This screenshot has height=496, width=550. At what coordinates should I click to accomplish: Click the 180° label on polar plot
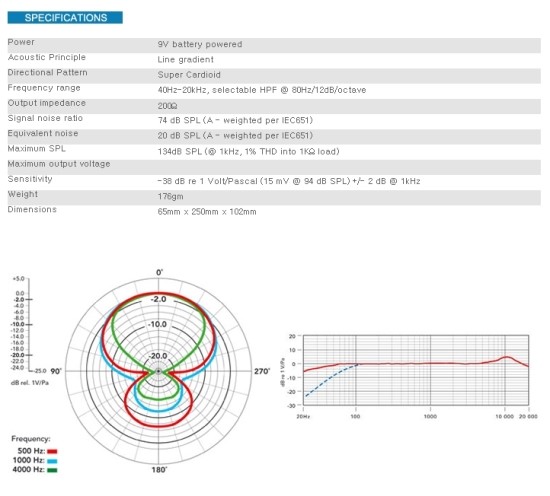coord(159,470)
